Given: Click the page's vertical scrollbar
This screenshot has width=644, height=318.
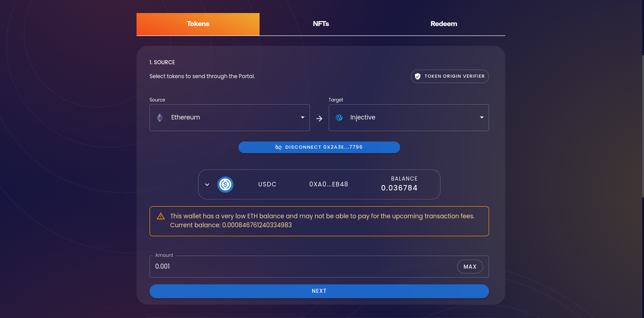Looking at the screenshot, I should pyautogui.click(x=642, y=126).
